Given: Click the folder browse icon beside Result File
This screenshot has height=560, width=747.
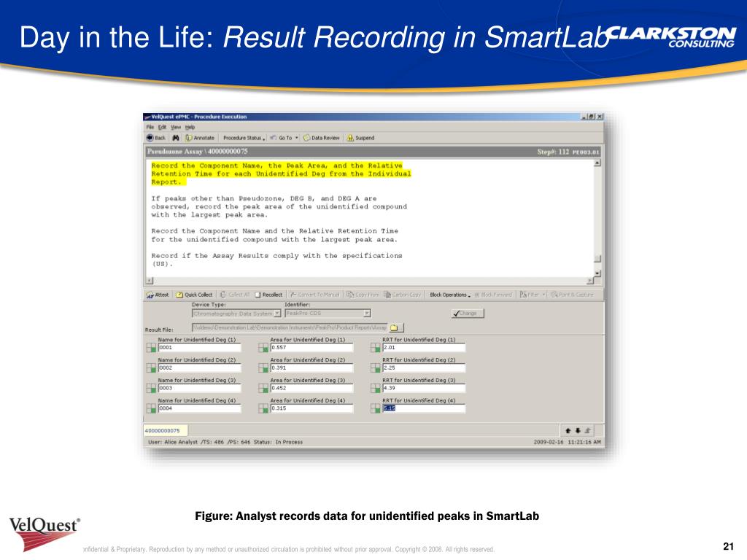Looking at the screenshot, I should (x=395, y=327).
